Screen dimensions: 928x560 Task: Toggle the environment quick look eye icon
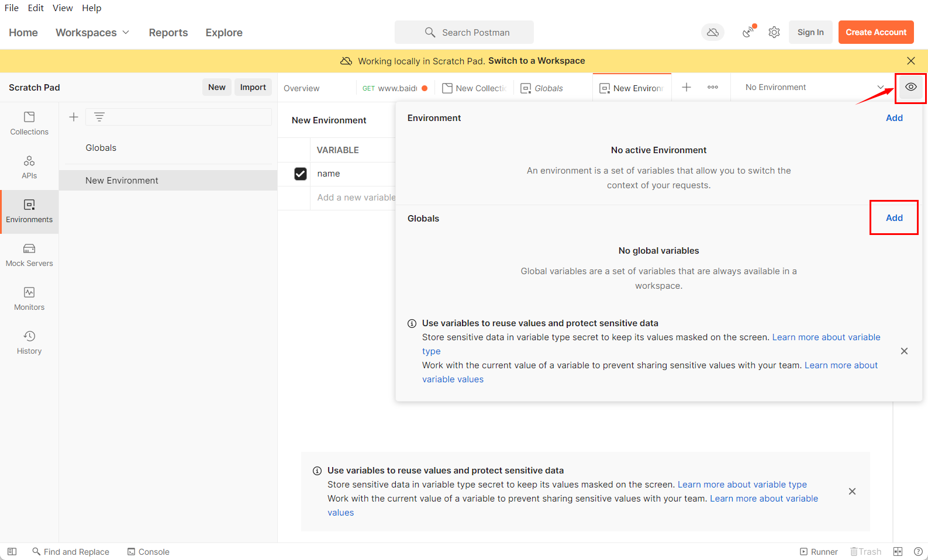point(911,87)
